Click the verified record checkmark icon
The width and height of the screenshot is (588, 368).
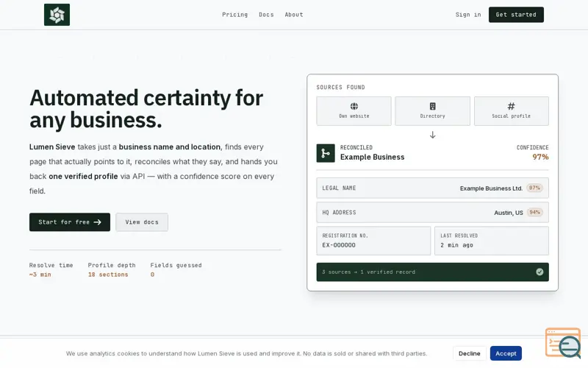(539, 272)
